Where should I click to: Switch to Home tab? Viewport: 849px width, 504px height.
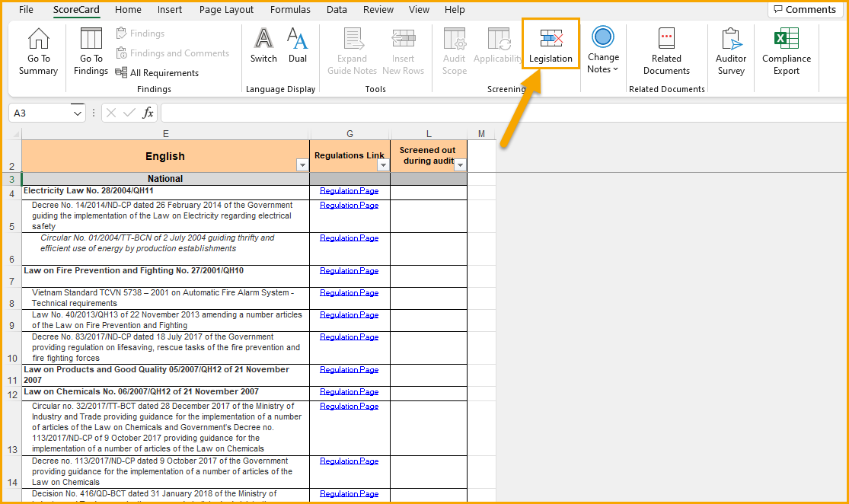tap(129, 9)
